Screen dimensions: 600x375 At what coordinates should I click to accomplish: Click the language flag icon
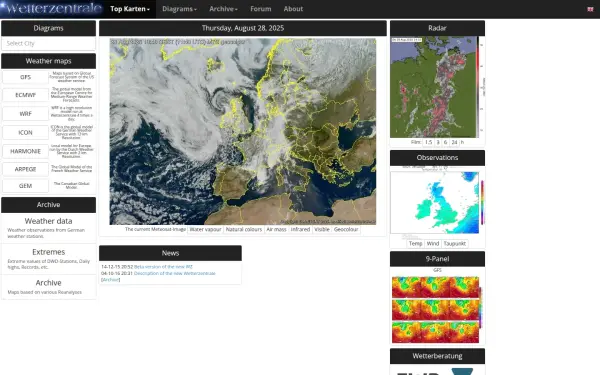590,9
